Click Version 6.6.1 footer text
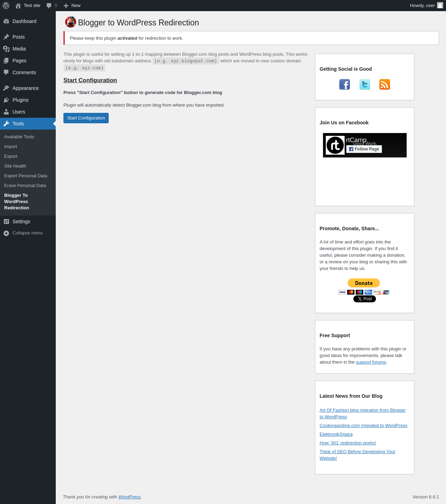The width and height of the screenshot is (446, 504). [426, 497]
